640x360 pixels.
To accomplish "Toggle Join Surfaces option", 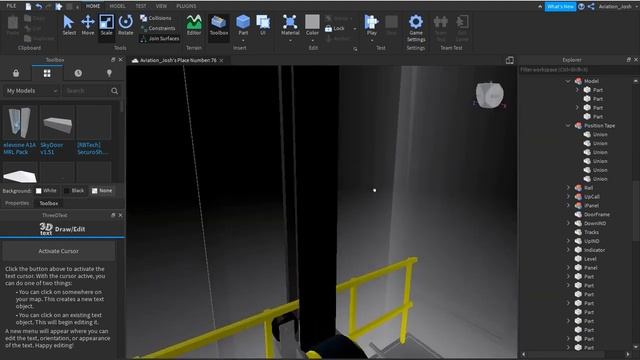I will pyautogui.click(x=160, y=38).
